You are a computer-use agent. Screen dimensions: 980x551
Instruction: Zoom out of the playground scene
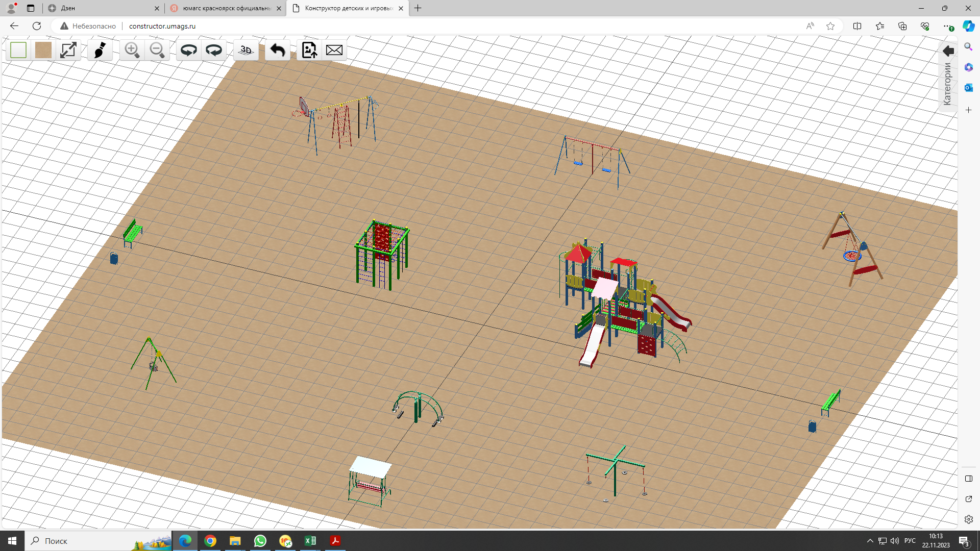[x=157, y=50]
